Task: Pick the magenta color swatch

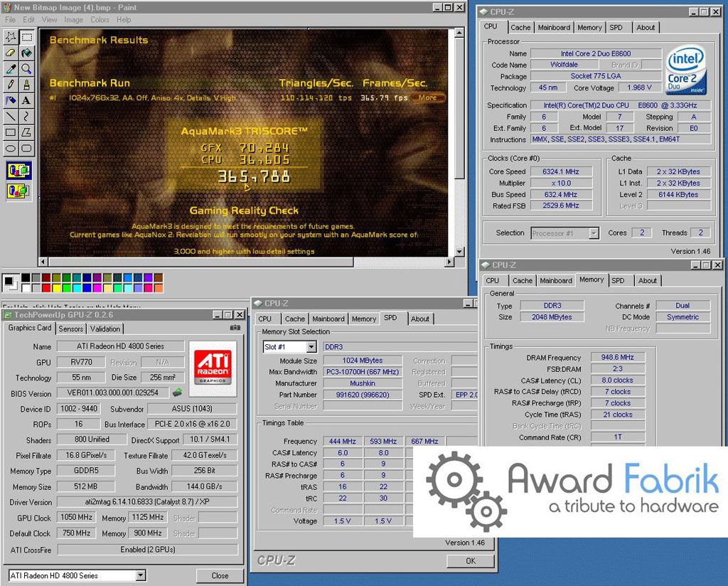Action: [x=97, y=288]
